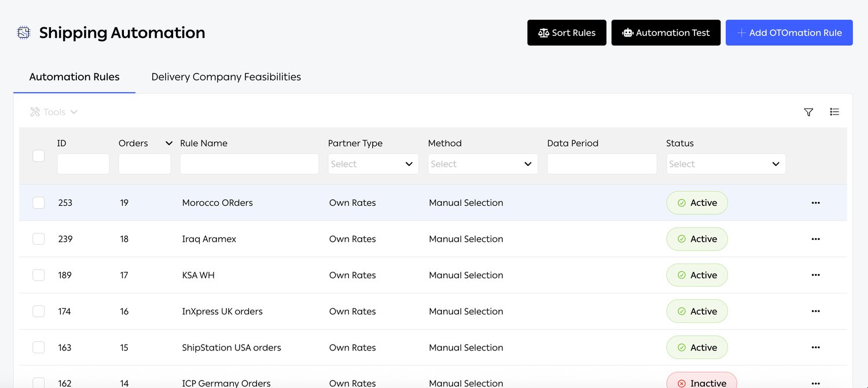Screen dimensions: 868x388
Task: Click the Rule Name column header
Action: [x=204, y=143]
